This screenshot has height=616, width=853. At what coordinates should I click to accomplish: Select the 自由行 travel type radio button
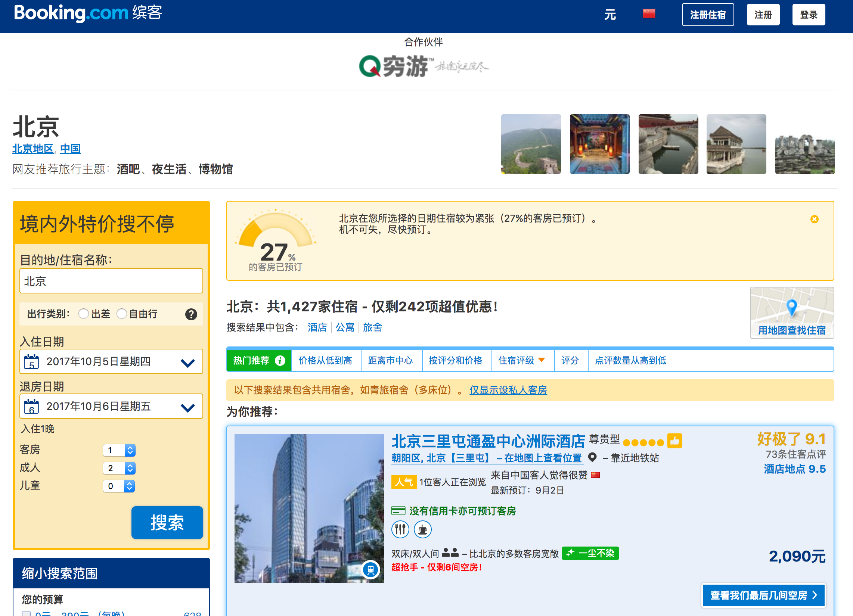click(121, 314)
